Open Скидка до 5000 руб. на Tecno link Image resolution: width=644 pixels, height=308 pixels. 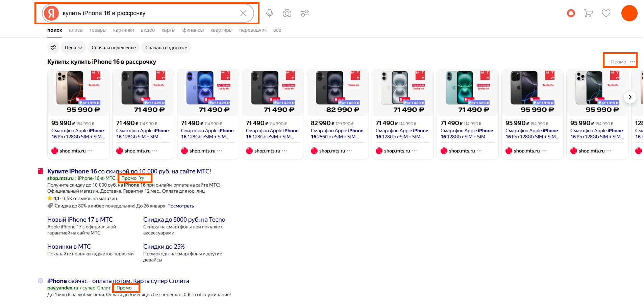click(184, 220)
